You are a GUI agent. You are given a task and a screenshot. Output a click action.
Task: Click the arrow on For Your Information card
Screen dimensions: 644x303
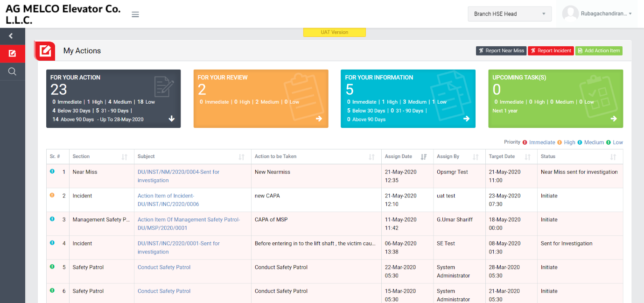pyautogui.click(x=466, y=119)
